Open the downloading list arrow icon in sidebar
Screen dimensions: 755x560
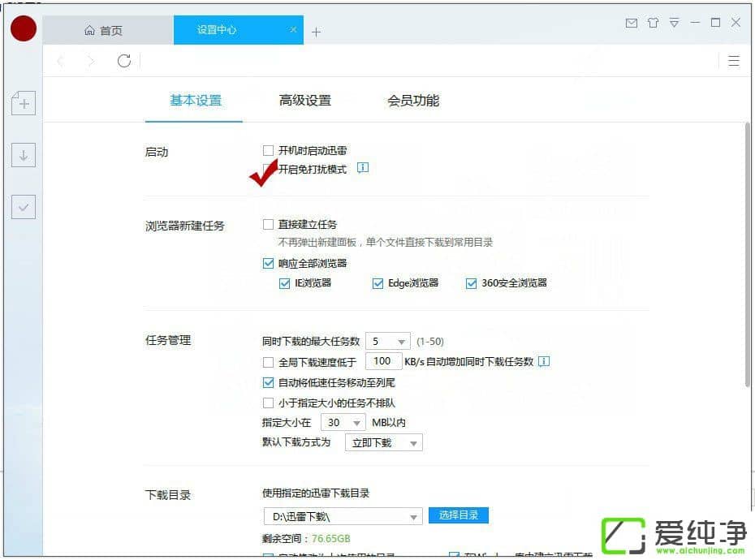click(x=23, y=155)
